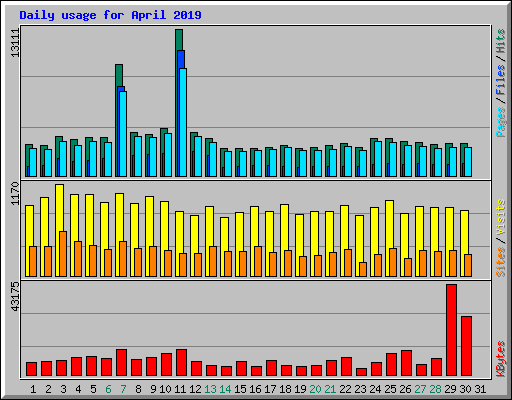Click day label 18 on the x-axis
This screenshot has width=512, height=400.
coord(285,389)
